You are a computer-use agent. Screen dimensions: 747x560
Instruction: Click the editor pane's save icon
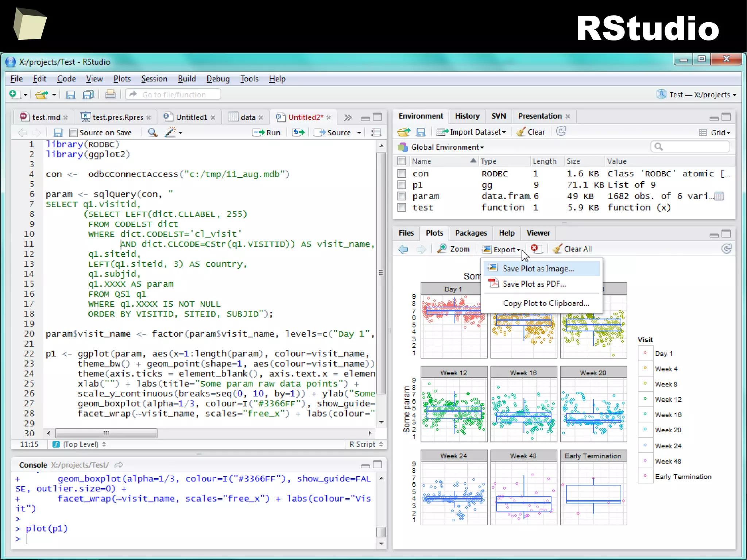[58, 133]
